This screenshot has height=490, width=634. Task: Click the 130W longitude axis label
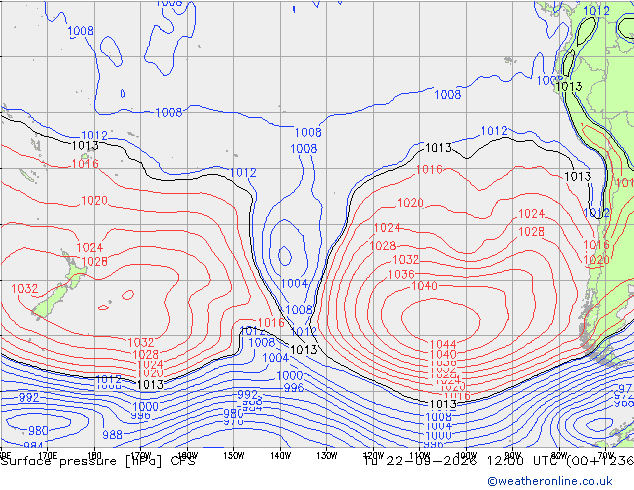(x=327, y=456)
